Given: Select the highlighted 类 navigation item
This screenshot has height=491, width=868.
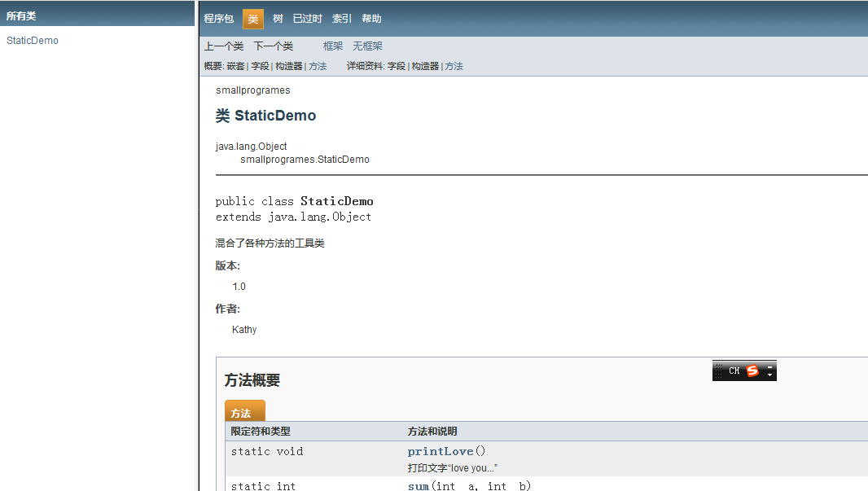Looking at the screenshot, I should (x=253, y=19).
